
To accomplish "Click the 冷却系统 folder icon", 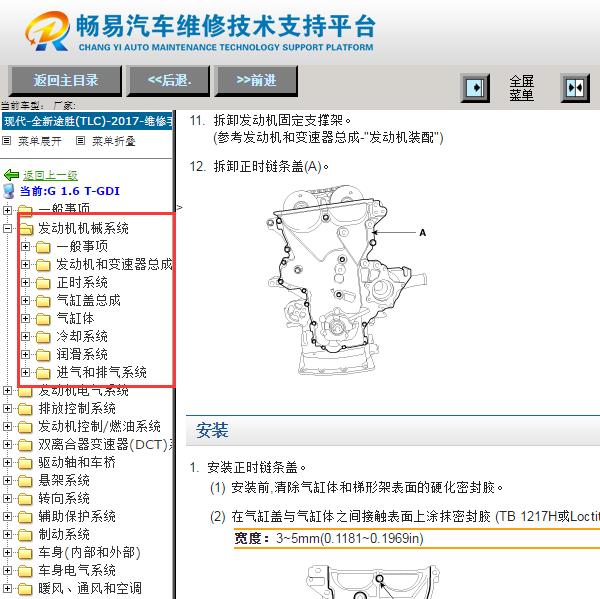I will point(43,337).
